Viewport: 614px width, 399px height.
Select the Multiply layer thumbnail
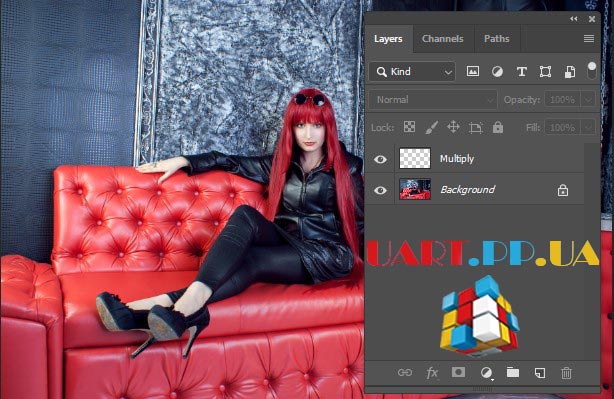(415, 158)
